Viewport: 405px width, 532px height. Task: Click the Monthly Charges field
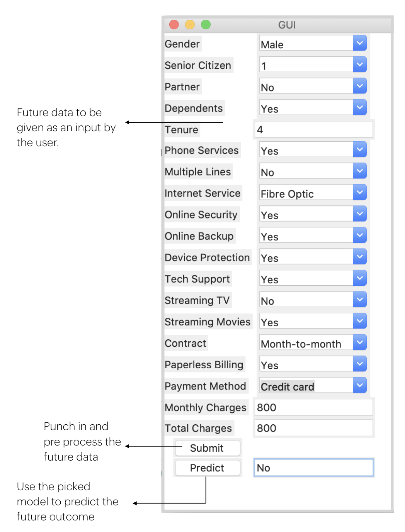tap(313, 407)
